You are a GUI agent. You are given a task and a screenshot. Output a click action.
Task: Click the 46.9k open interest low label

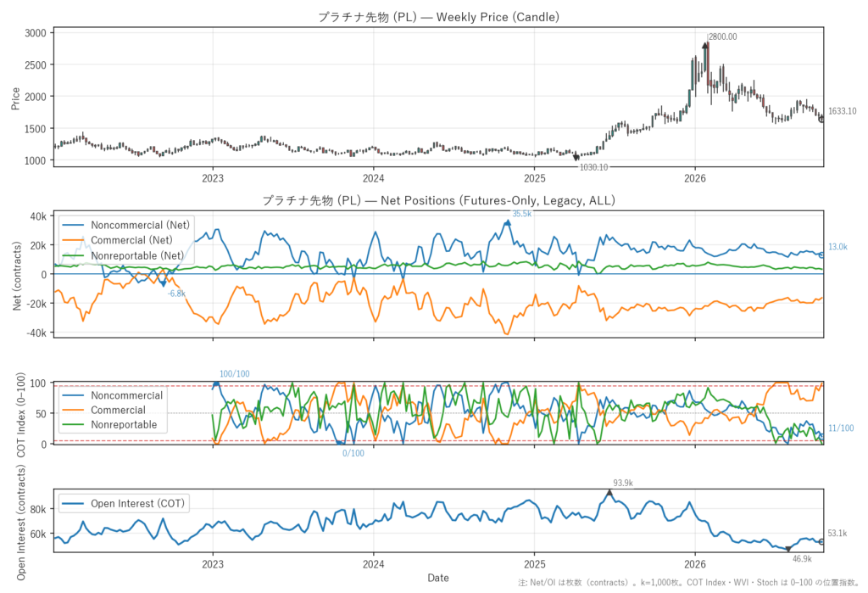point(802,558)
